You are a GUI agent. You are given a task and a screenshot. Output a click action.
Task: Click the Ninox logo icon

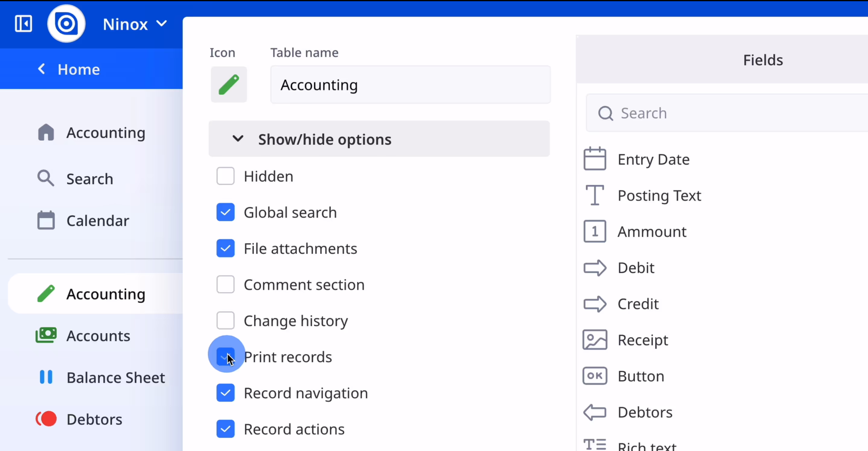pyautogui.click(x=66, y=24)
